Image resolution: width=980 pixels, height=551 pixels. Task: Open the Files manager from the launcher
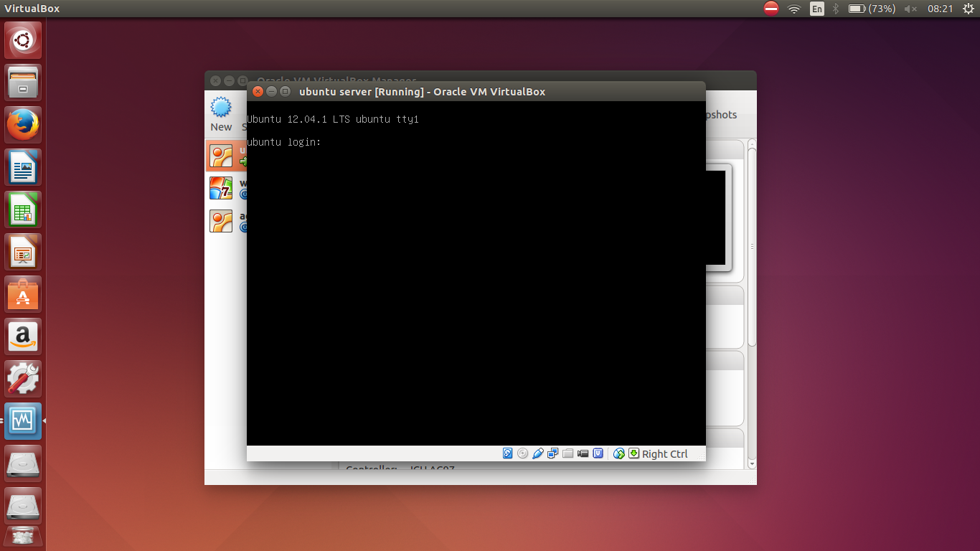[23, 83]
